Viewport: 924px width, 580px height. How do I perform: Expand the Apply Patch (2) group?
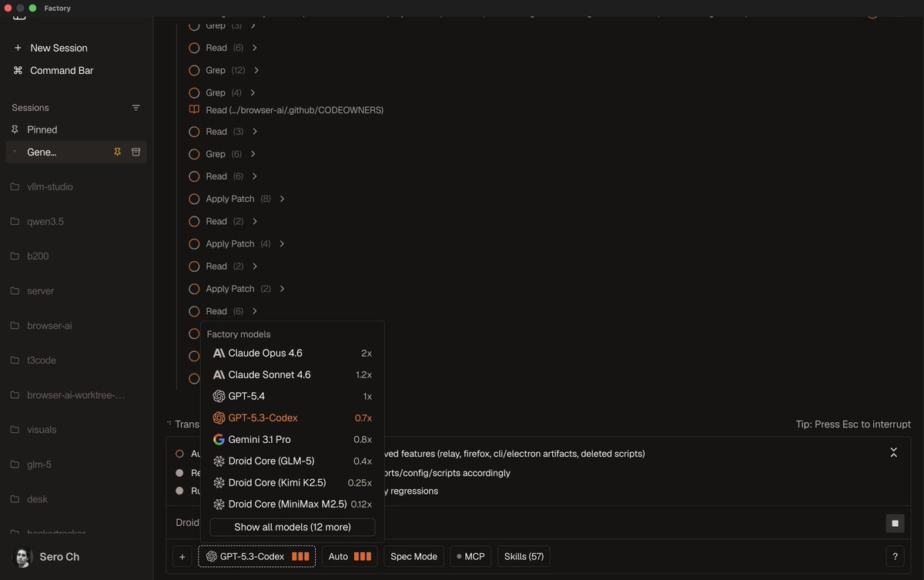pyautogui.click(x=237, y=289)
